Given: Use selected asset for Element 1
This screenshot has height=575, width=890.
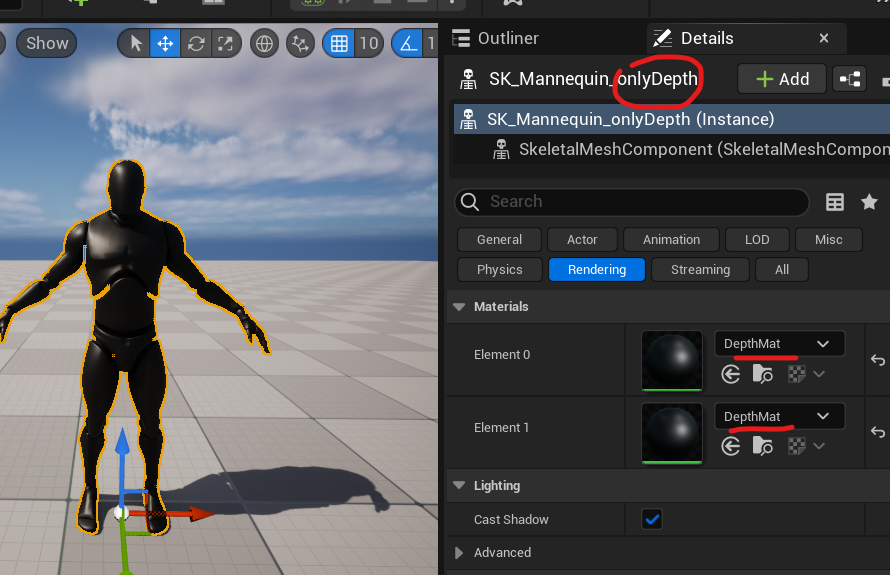Looking at the screenshot, I should pyautogui.click(x=731, y=447).
